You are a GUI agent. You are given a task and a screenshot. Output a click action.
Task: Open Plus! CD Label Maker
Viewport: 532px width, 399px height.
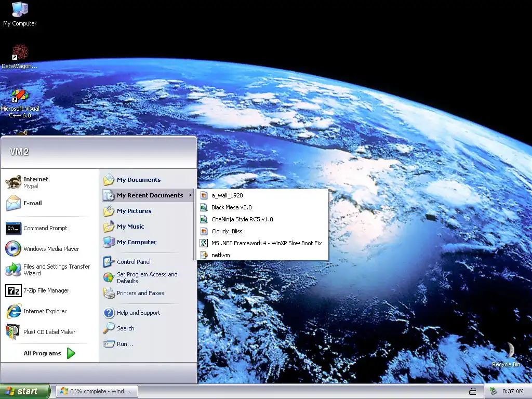[49, 332]
